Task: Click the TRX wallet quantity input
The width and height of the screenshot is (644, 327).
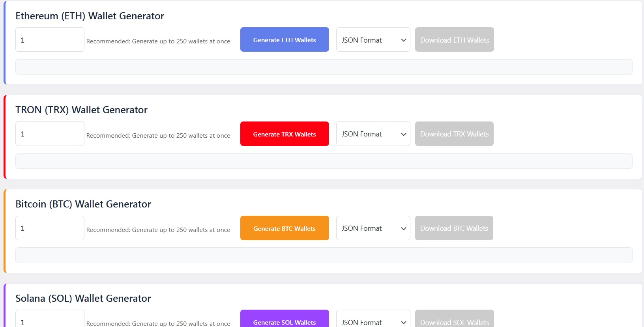Action: point(50,134)
